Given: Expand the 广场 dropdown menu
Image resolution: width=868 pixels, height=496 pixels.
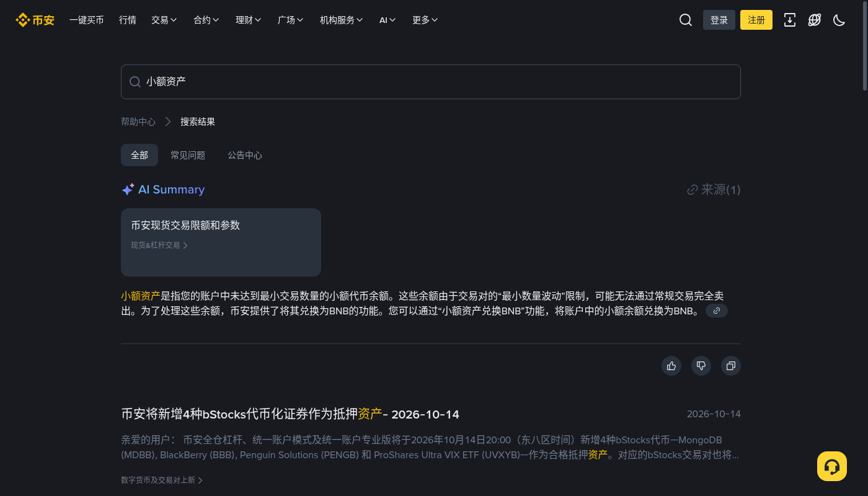Looking at the screenshot, I should click(x=291, y=20).
